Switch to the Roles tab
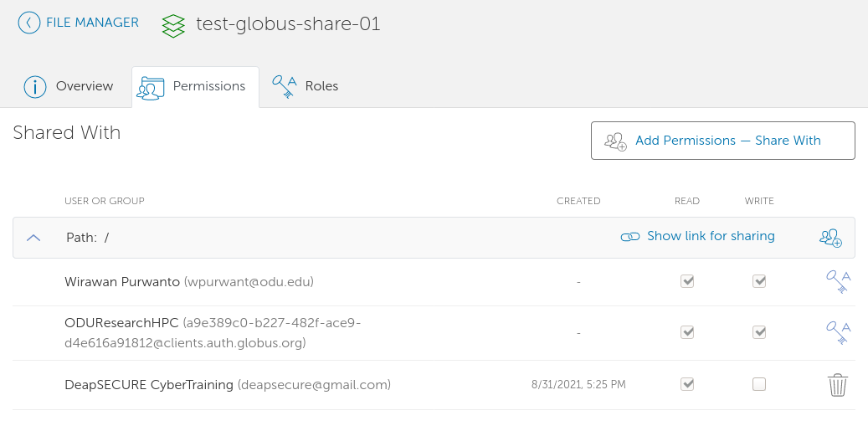The width and height of the screenshot is (868, 431). click(x=306, y=87)
